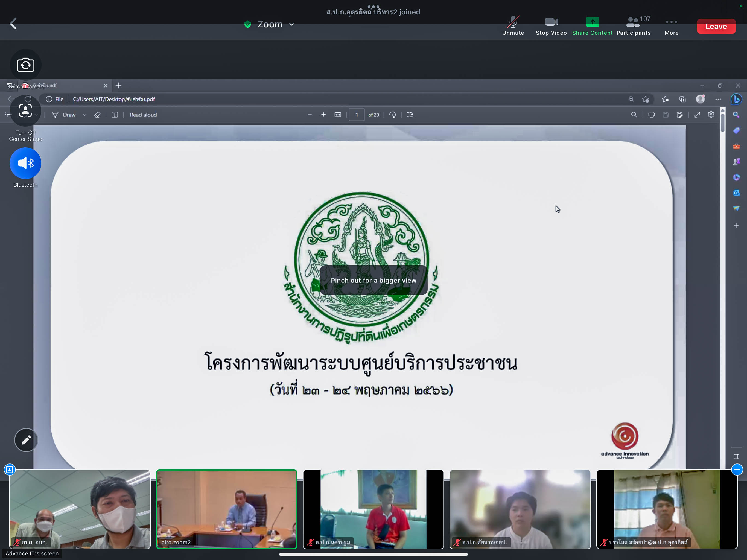Click the Add text tool icon
The image size is (747, 560).
(x=115, y=115)
